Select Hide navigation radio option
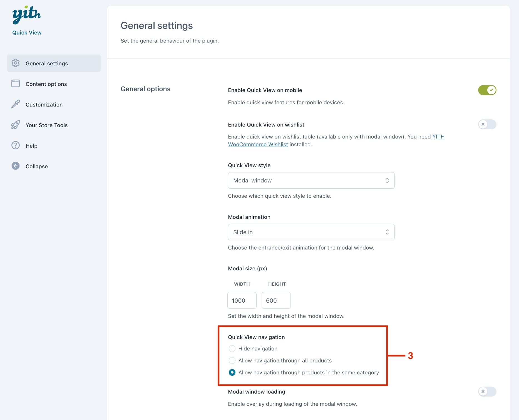Viewport: 519px width, 420px height. (x=232, y=349)
